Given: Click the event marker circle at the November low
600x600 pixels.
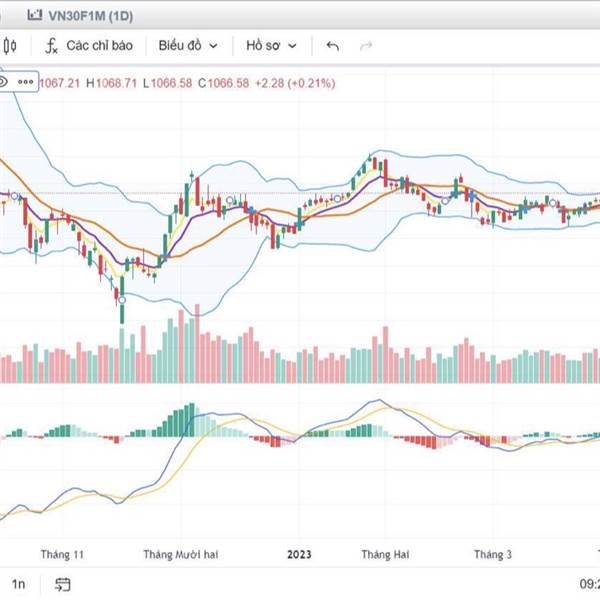Looking at the screenshot, I should [122, 298].
